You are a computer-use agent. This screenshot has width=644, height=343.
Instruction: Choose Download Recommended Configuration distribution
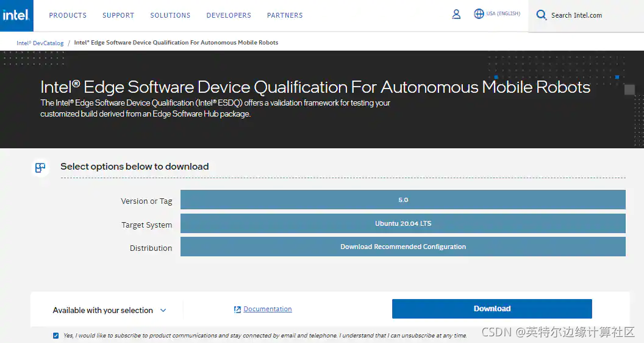tap(403, 247)
